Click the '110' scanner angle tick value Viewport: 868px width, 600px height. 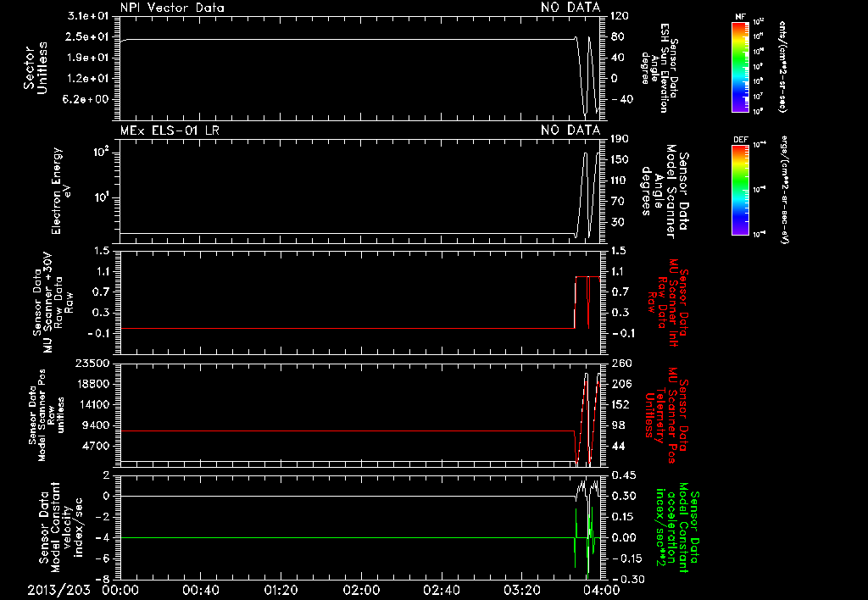click(620, 181)
